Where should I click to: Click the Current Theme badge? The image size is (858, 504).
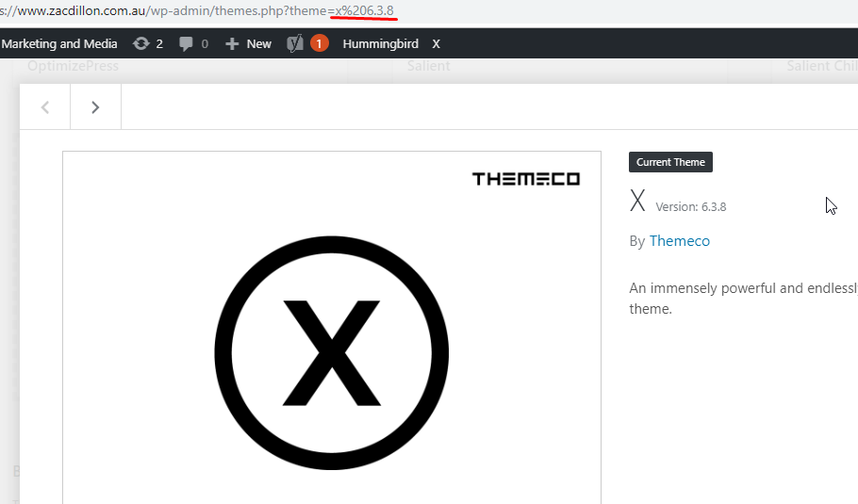(x=670, y=162)
